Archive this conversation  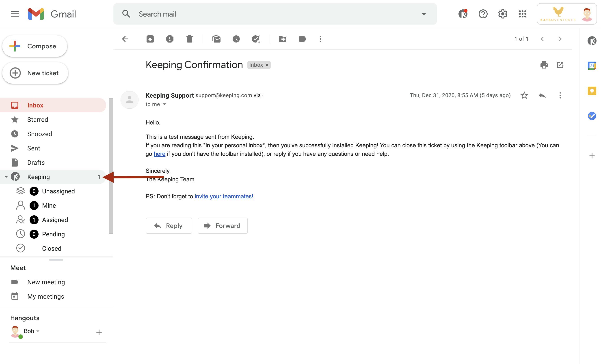(150, 39)
